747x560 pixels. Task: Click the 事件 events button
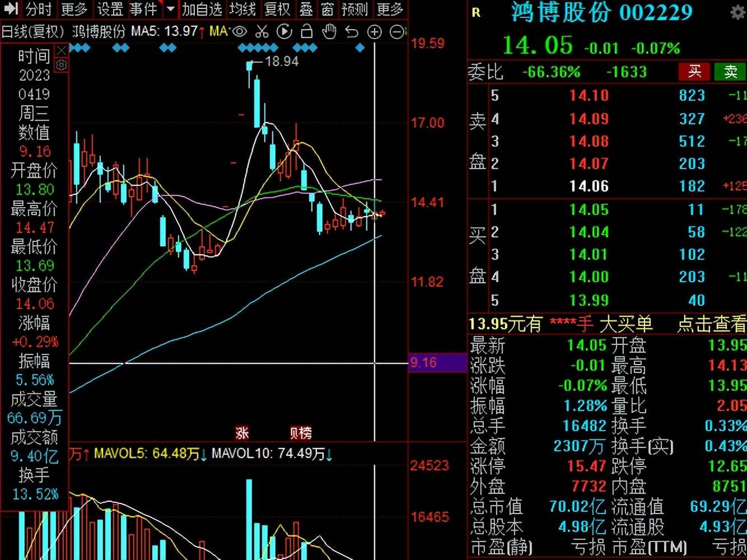143,9
